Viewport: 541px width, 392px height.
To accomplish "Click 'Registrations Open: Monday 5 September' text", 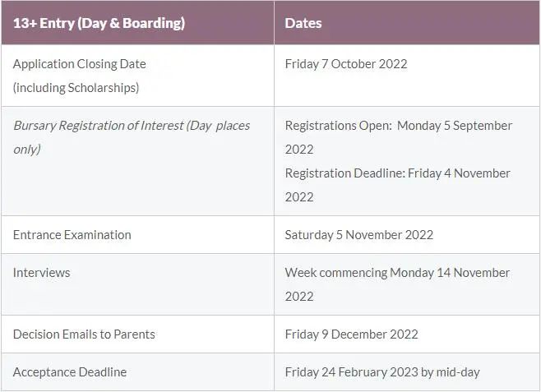I will [x=399, y=126].
